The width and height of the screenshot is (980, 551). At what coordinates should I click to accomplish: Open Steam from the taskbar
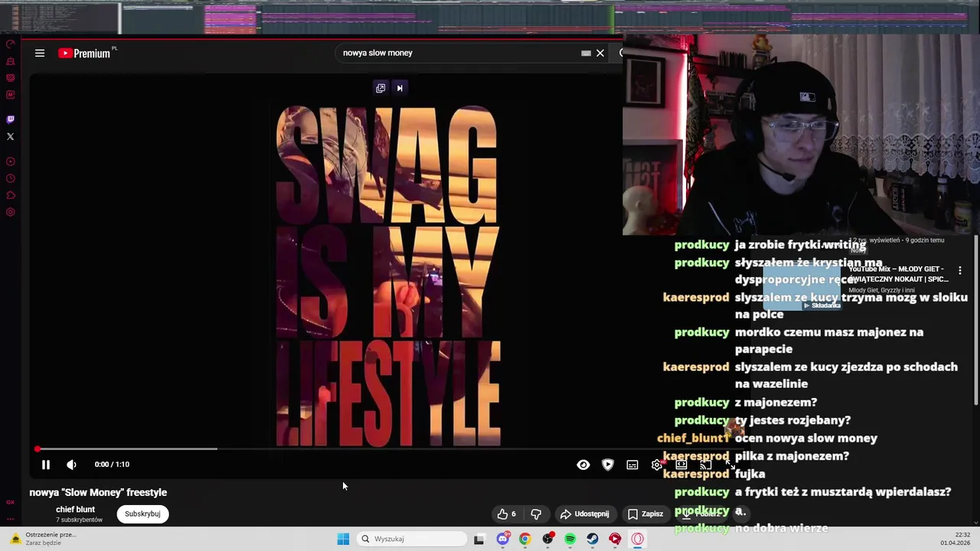coord(593,539)
